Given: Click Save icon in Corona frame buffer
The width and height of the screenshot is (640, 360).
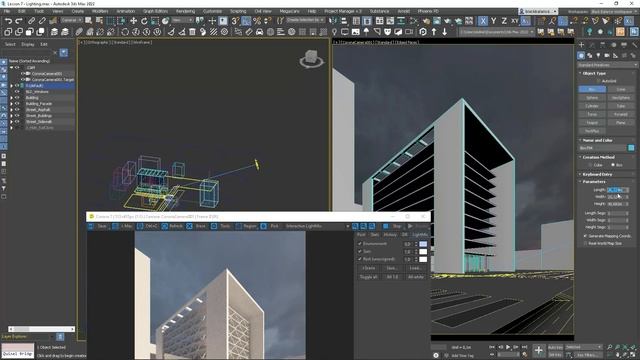Looking at the screenshot, I should (x=91, y=226).
